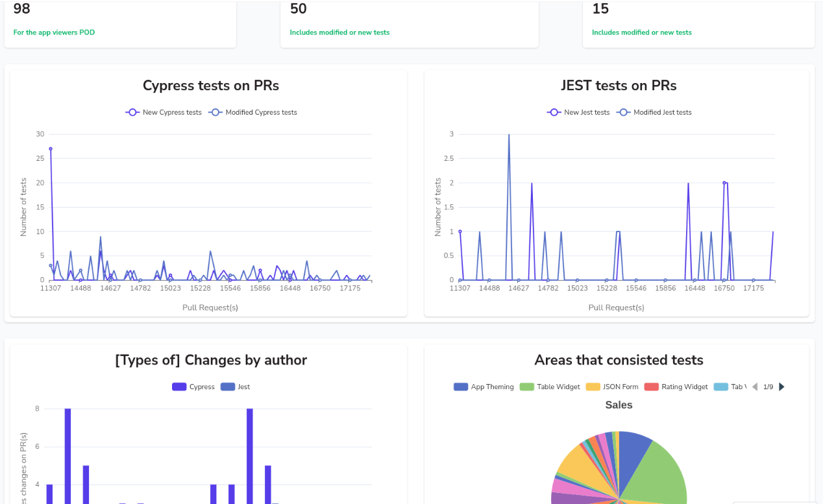The width and height of the screenshot is (823, 504).
Task: Go to next page of pie legend
Action: [781, 387]
